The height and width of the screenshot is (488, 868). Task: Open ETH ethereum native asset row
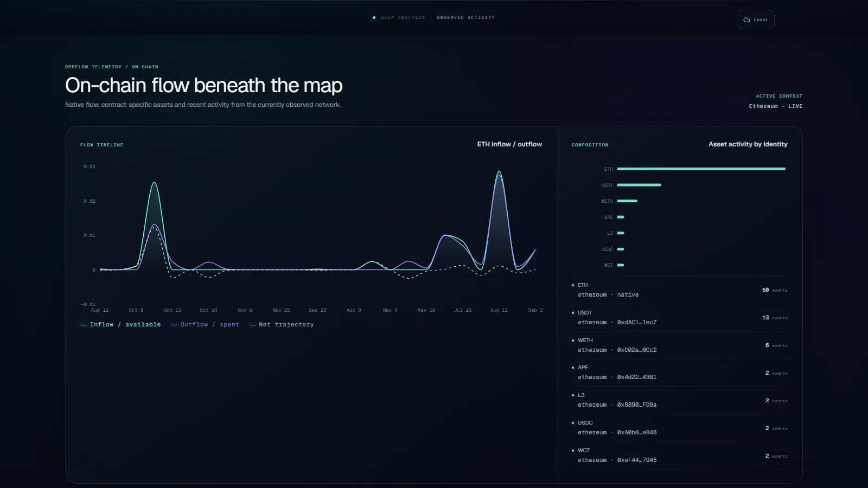[680, 290]
